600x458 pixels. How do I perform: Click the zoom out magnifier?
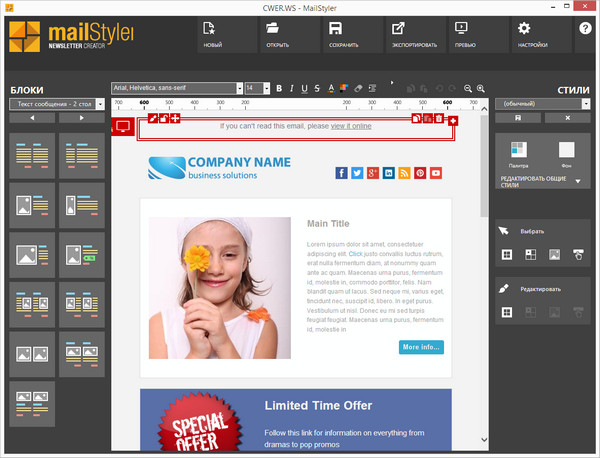[x=468, y=88]
